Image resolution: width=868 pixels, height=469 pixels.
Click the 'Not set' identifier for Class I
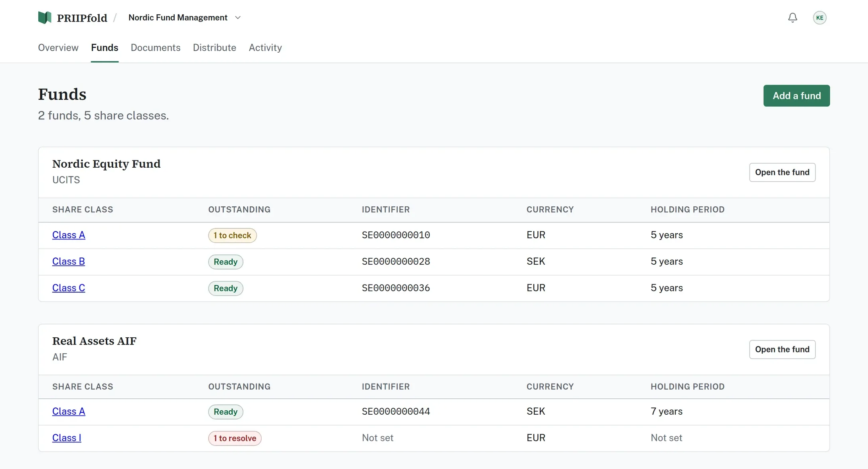(377, 438)
